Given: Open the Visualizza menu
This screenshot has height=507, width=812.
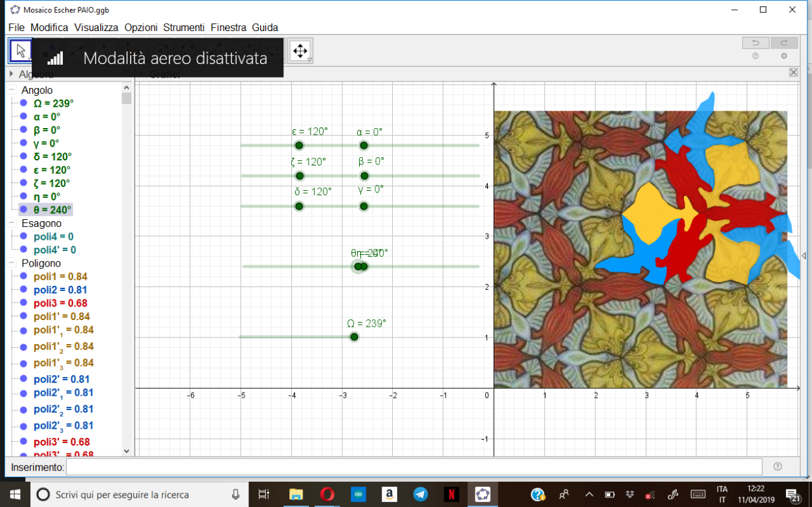Looking at the screenshot, I should 96,27.
